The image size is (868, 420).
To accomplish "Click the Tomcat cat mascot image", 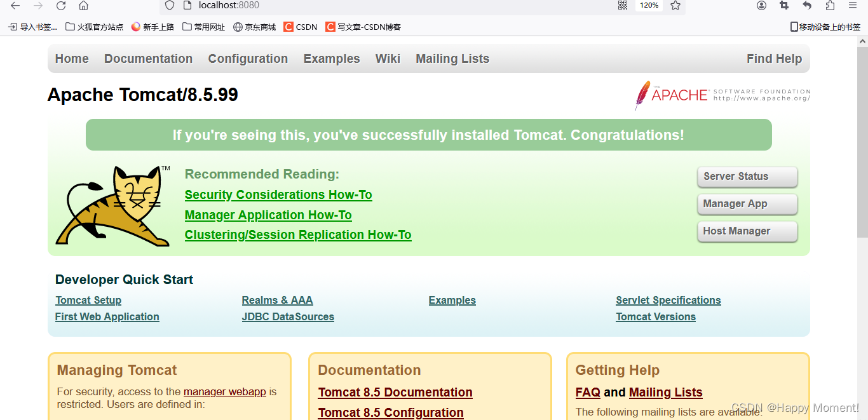I will point(113,206).
